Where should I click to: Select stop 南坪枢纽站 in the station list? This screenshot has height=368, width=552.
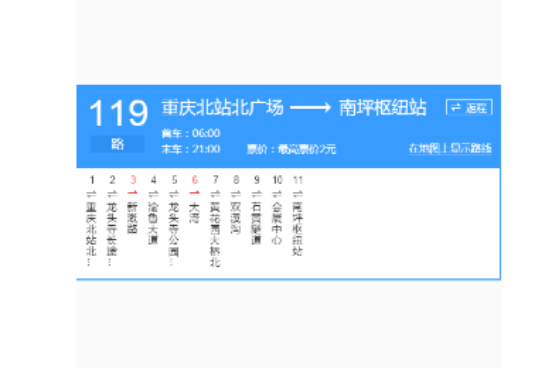(297, 229)
